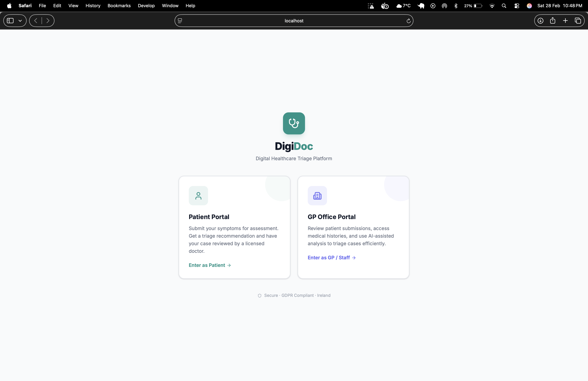Click the localhost address bar field
Screen dimensions: 588x381
[294, 21]
